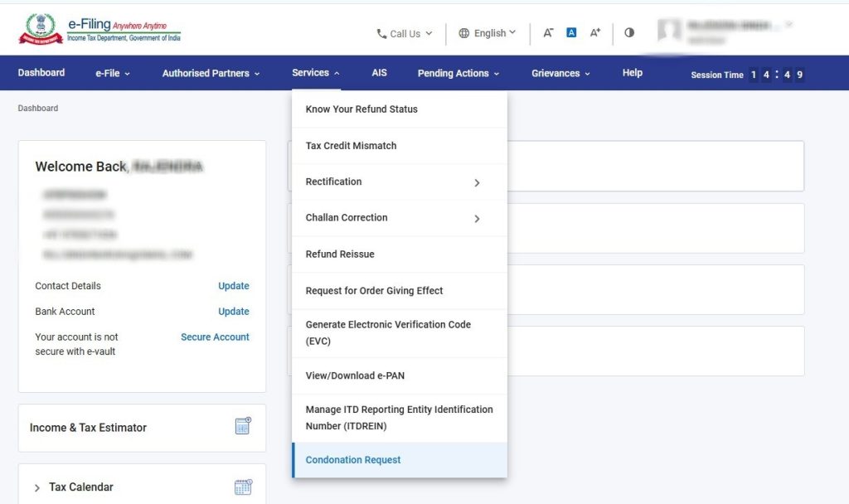Click Update link for Bank Account
The width and height of the screenshot is (849, 504).
(233, 312)
